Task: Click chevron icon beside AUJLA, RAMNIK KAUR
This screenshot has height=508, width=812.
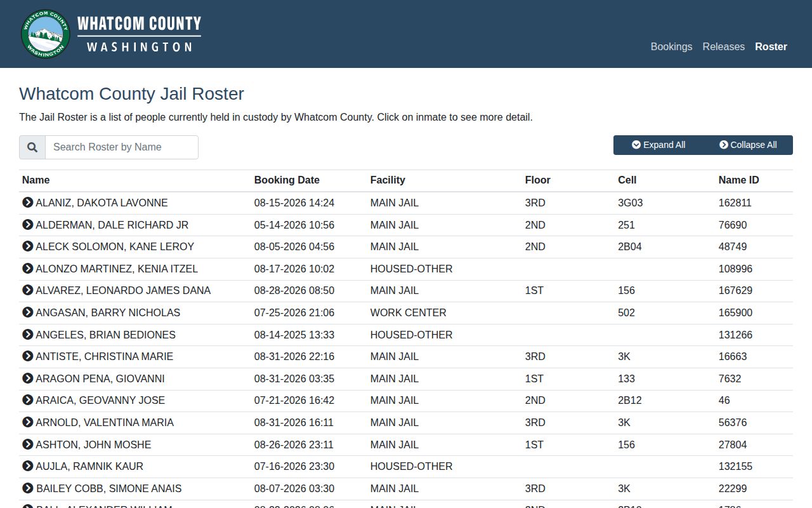Action: pyautogui.click(x=27, y=466)
